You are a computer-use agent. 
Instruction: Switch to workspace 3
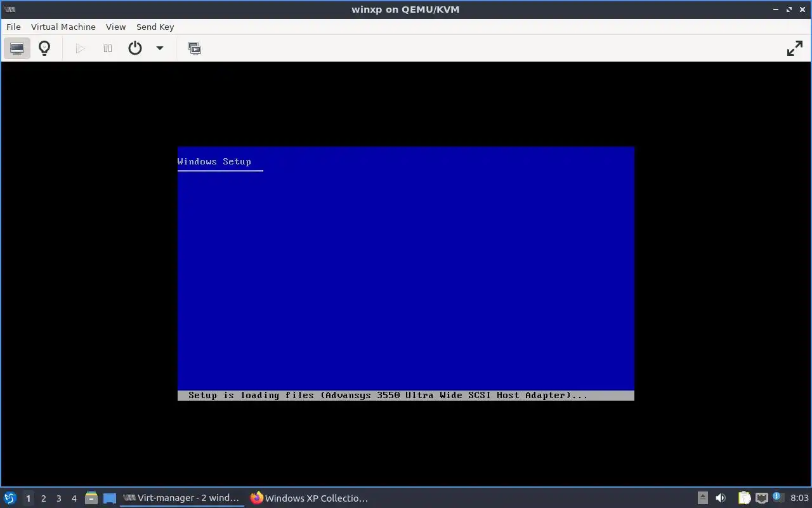coord(58,498)
